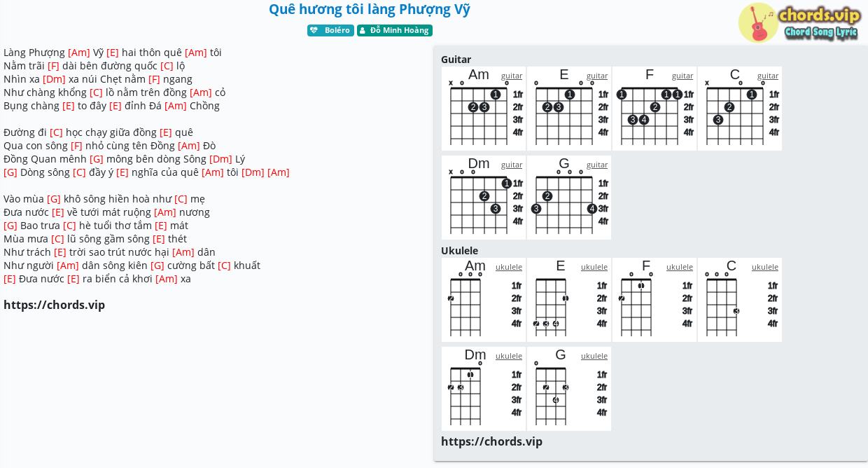Click the [Am] chord in first lyric line
The image size is (868, 468).
pos(79,53)
